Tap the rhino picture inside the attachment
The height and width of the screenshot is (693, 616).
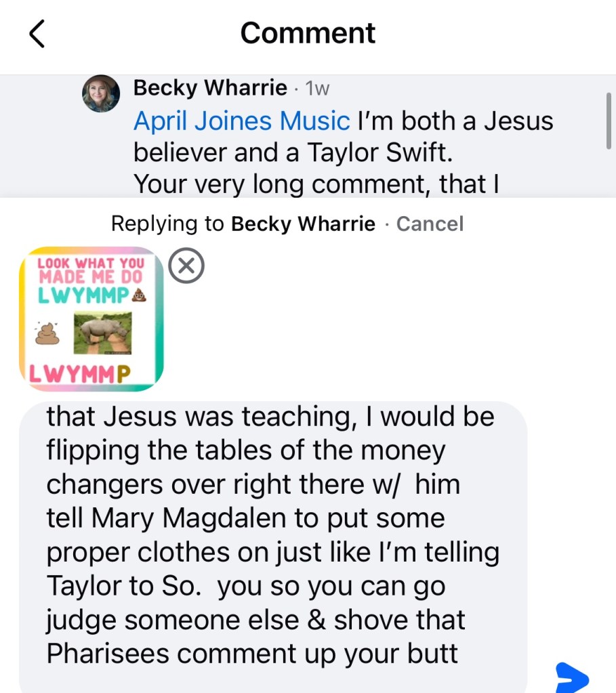102,333
